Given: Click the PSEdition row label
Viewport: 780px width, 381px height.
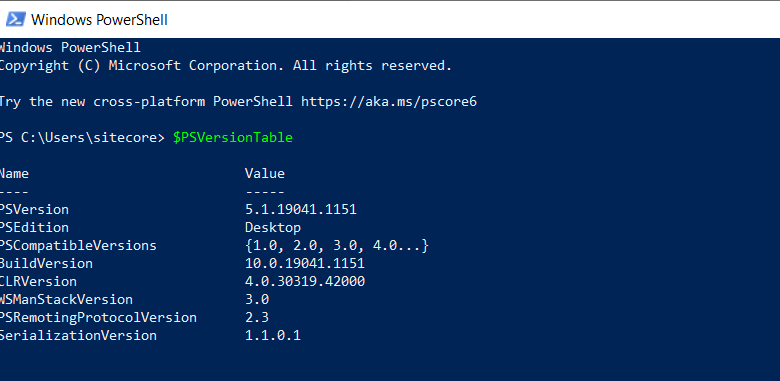Looking at the screenshot, I should [x=34, y=227].
